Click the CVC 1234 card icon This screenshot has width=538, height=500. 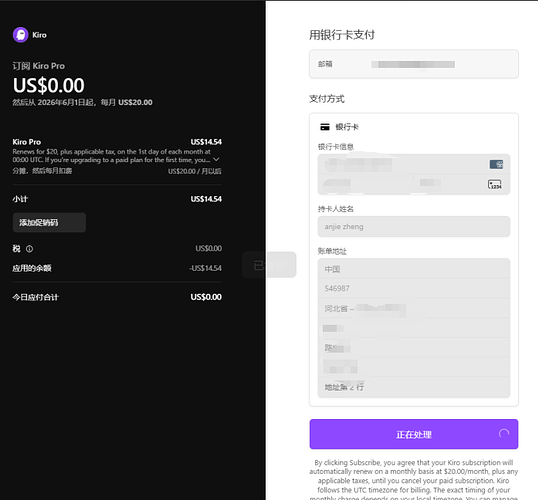(x=494, y=185)
